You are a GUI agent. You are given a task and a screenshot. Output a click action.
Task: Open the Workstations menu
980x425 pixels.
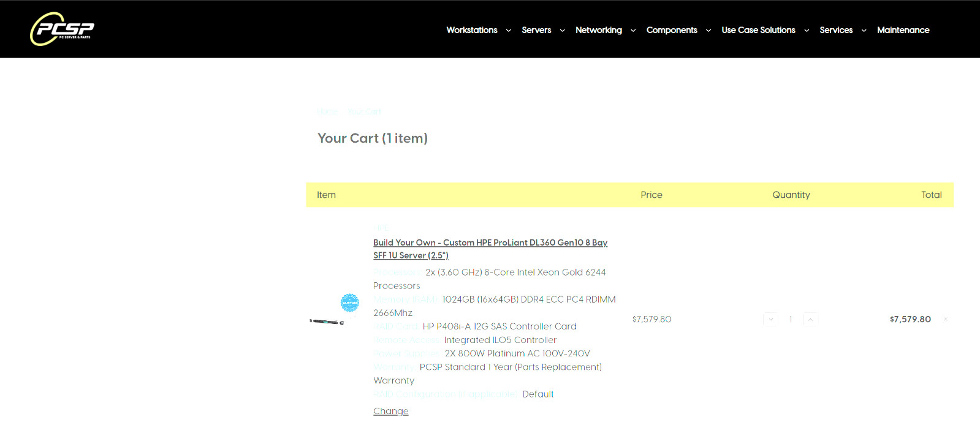click(x=472, y=30)
